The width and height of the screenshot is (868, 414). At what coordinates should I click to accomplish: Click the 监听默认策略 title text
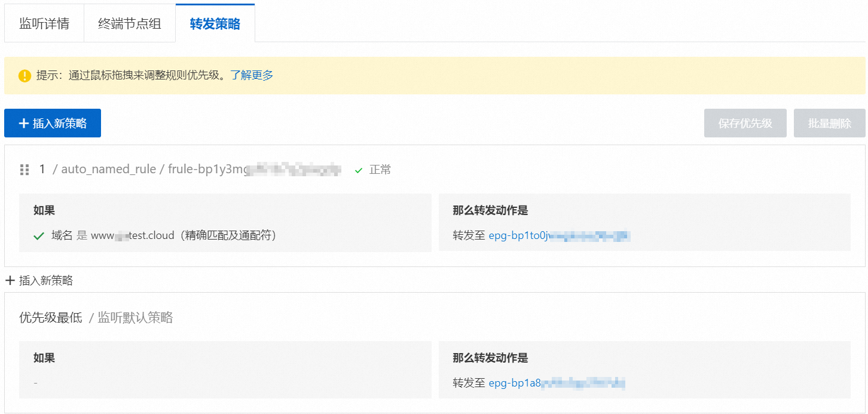[135, 318]
